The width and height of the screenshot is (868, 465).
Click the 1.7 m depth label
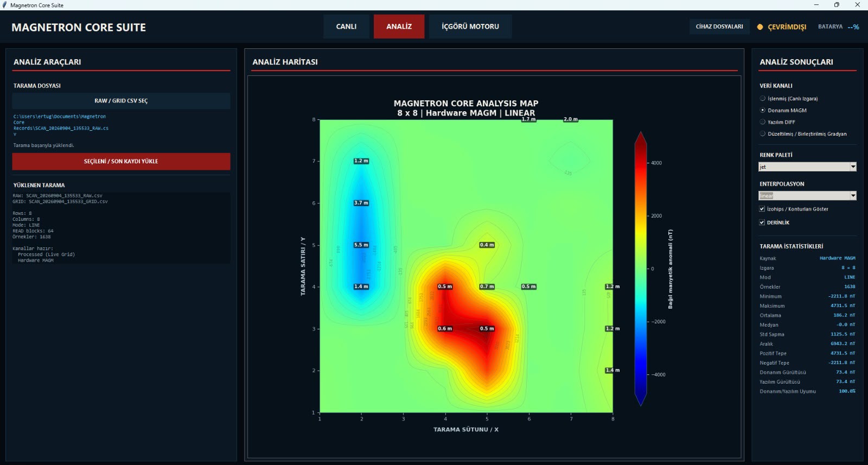coord(529,119)
